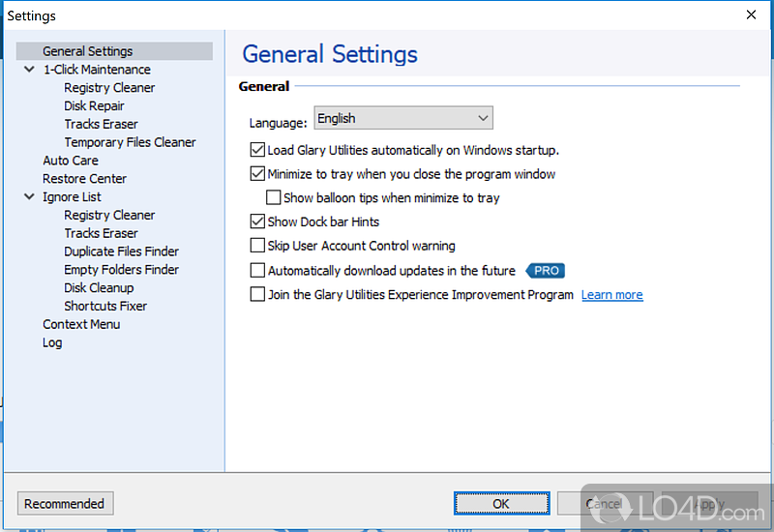The image size is (774, 532).
Task: Select Duplicate Files Finder in Ignore List
Action: pos(121,251)
